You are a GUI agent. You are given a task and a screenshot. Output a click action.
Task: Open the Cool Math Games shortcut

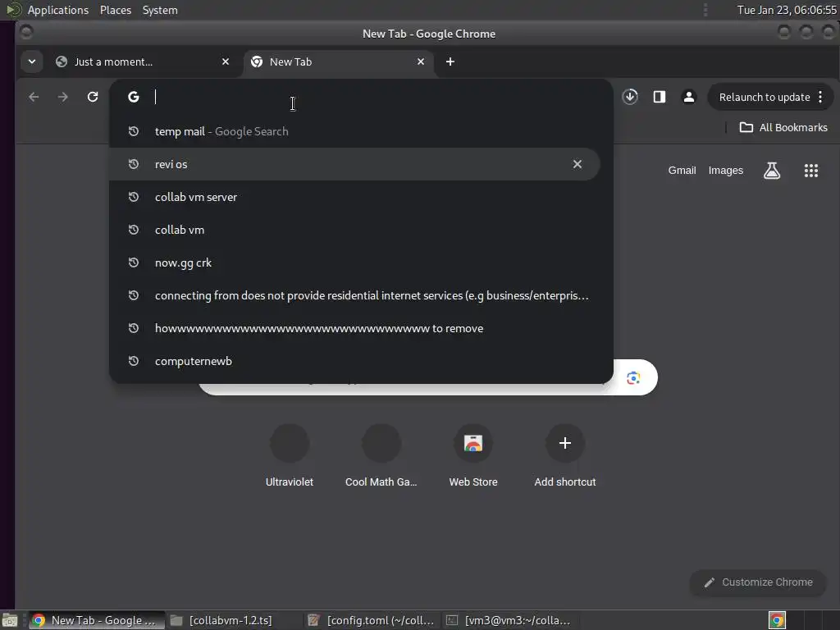(381, 455)
